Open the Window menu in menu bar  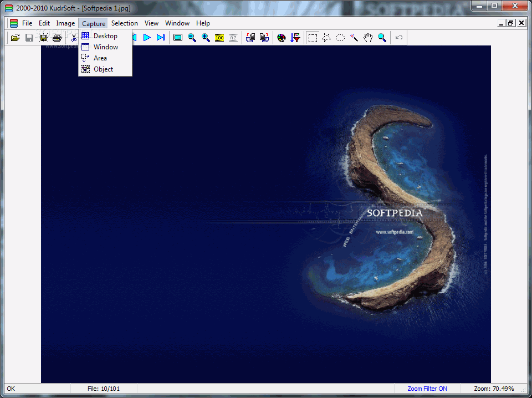point(177,23)
